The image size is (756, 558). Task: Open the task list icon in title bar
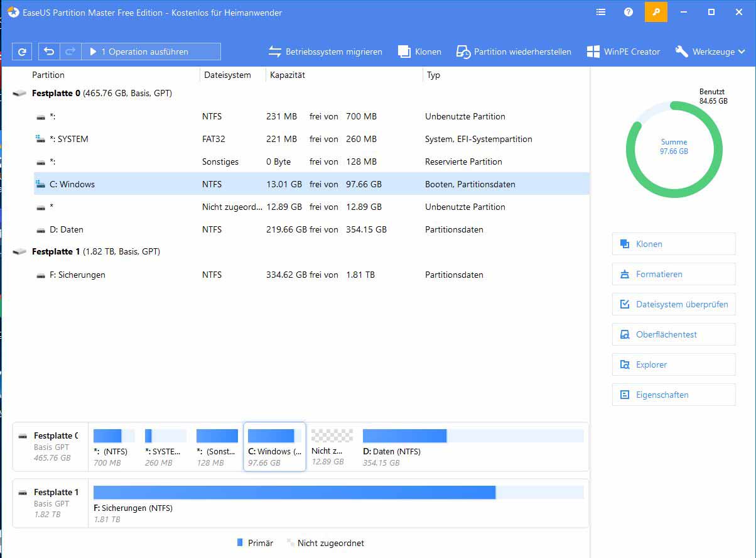(601, 12)
